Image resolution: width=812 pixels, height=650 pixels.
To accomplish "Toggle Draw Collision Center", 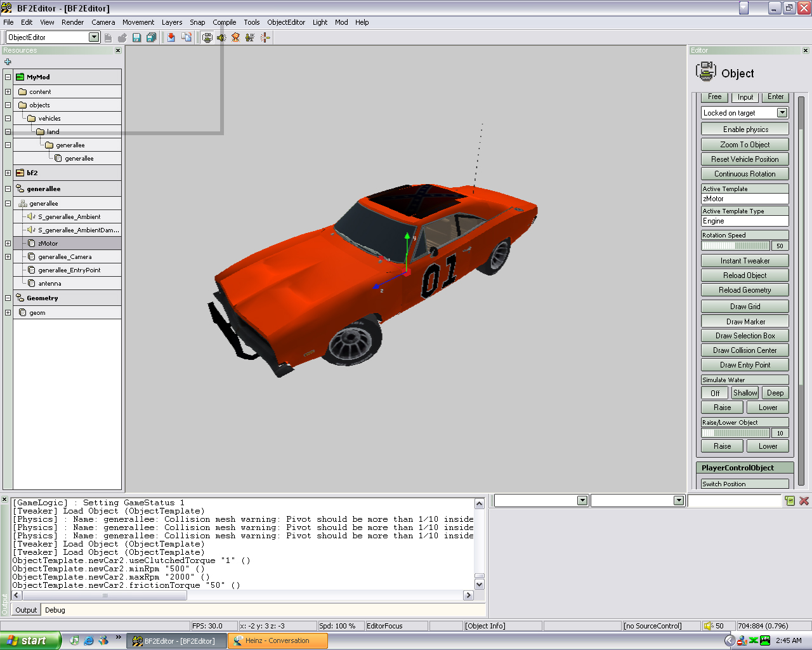I will 745,350.
